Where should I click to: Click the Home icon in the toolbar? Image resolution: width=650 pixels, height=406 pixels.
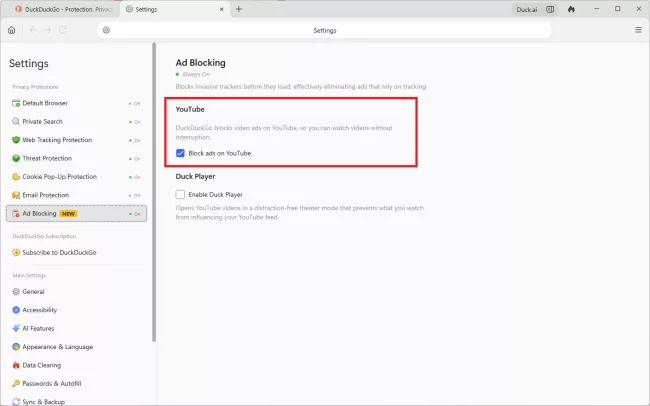(12, 30)
